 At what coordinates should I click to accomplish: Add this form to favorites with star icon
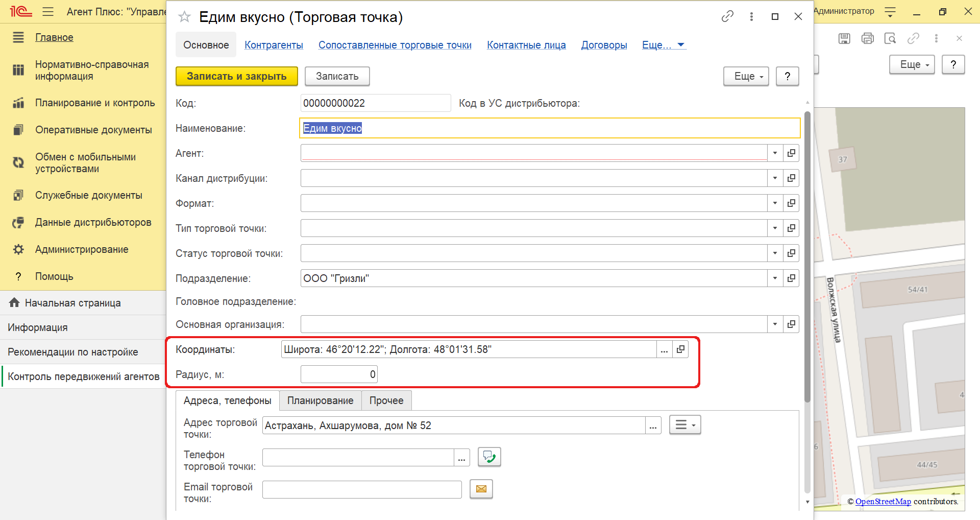tap(184, 17)
